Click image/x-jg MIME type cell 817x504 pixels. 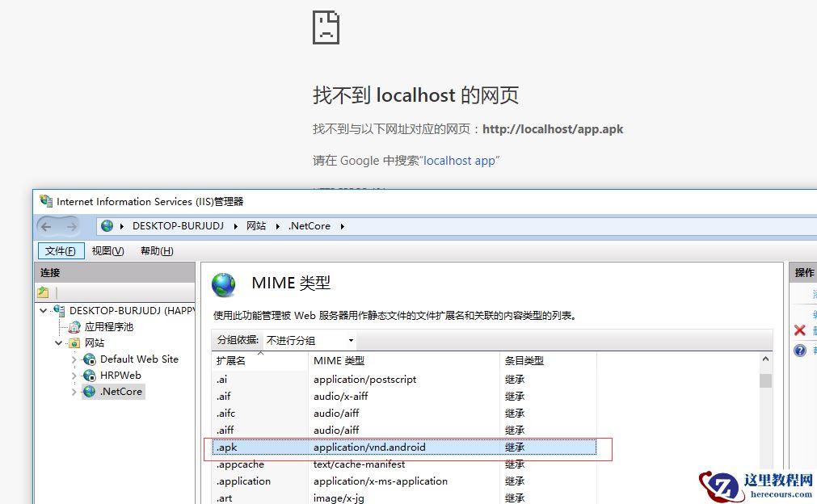pos(339,498)
